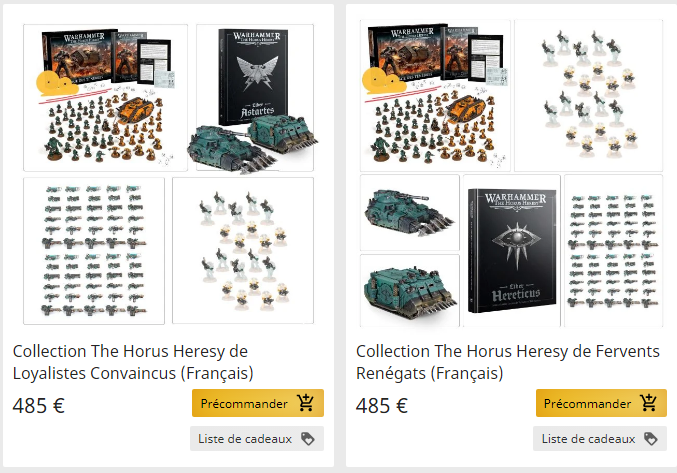Click cart icon on Loyalistes Précommander button
This screenshot has height=473, width=677.
306,403
